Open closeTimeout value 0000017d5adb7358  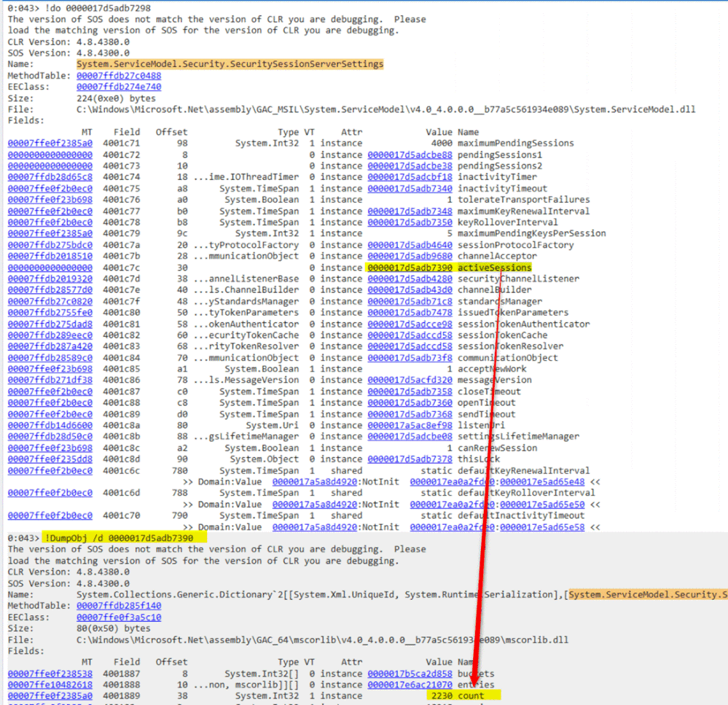[410, 392]
